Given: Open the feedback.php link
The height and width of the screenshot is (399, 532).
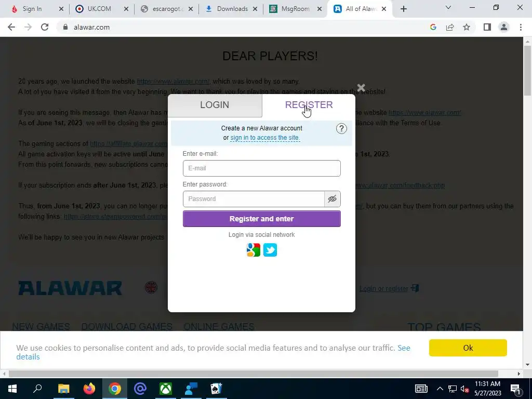Looking at the screenshot, I should click(400, 185).
